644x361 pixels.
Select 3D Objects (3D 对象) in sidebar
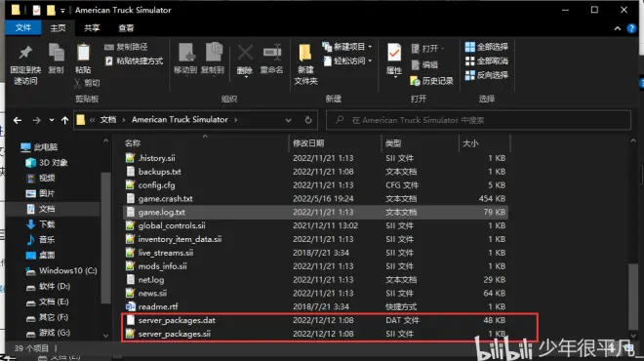tap(47, 163)
